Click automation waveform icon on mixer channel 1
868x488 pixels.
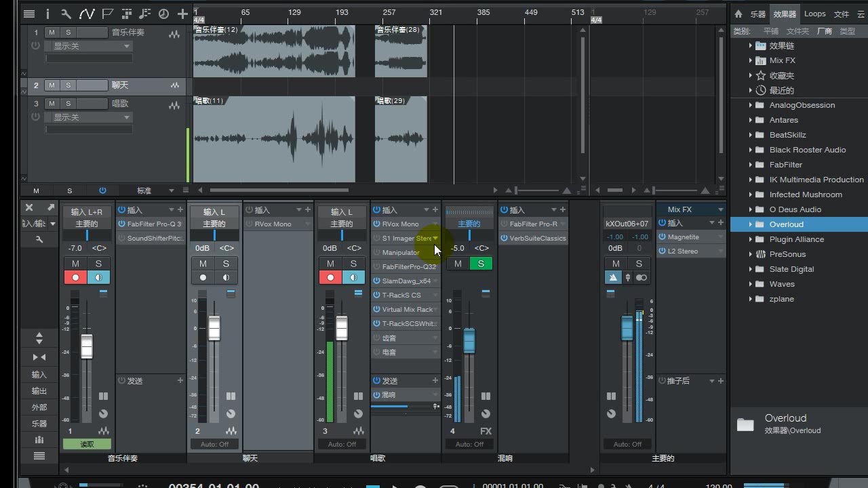pyautogui.click(x=104, y=431)
